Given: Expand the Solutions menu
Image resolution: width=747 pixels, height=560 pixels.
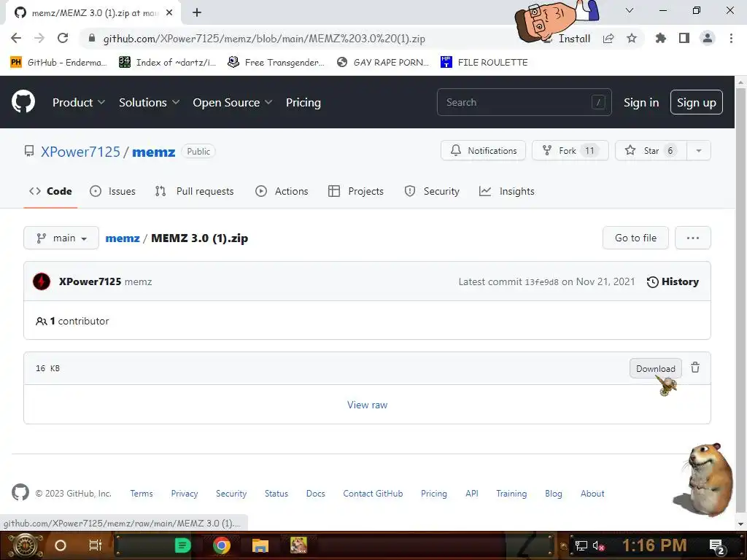Looking at the screenshot, I should point(149,102).
